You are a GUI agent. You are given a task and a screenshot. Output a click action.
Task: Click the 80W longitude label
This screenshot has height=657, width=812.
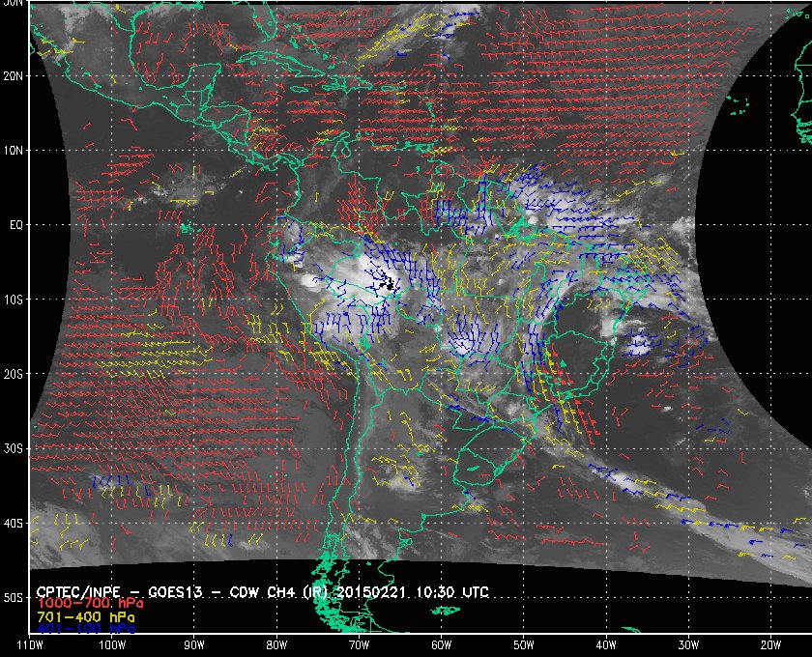(276, 644)
